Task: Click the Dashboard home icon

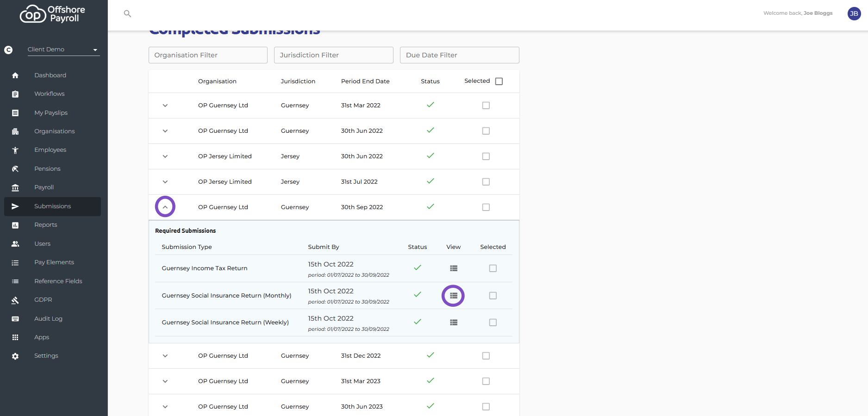Action: (x=15, y=75)
